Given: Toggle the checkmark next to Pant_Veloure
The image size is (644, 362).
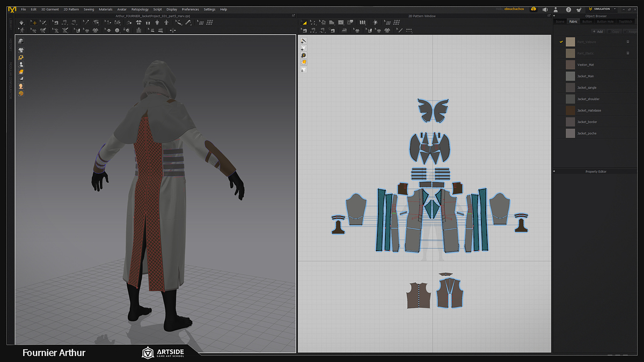Looking at the screenshot, I should 561,41.
